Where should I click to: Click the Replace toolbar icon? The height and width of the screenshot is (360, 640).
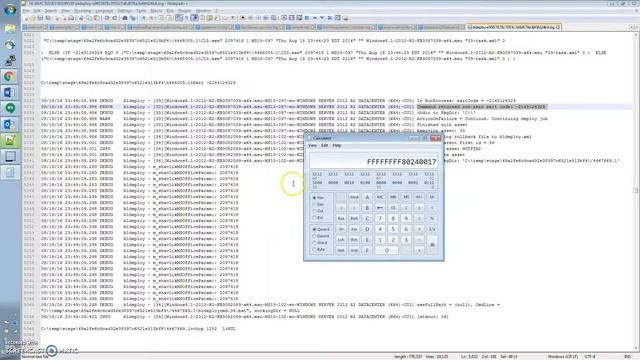pos(133,18)
